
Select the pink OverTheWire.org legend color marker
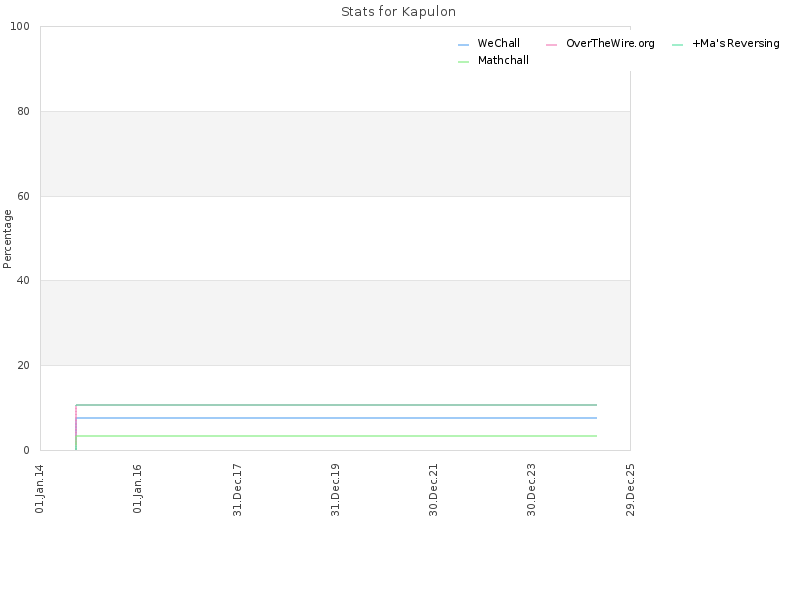(552, 45)
